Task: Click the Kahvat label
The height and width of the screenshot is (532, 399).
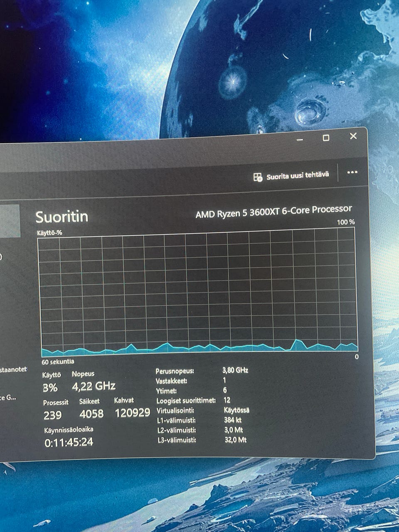Action: pyautogui.click(x=124, y=400)
